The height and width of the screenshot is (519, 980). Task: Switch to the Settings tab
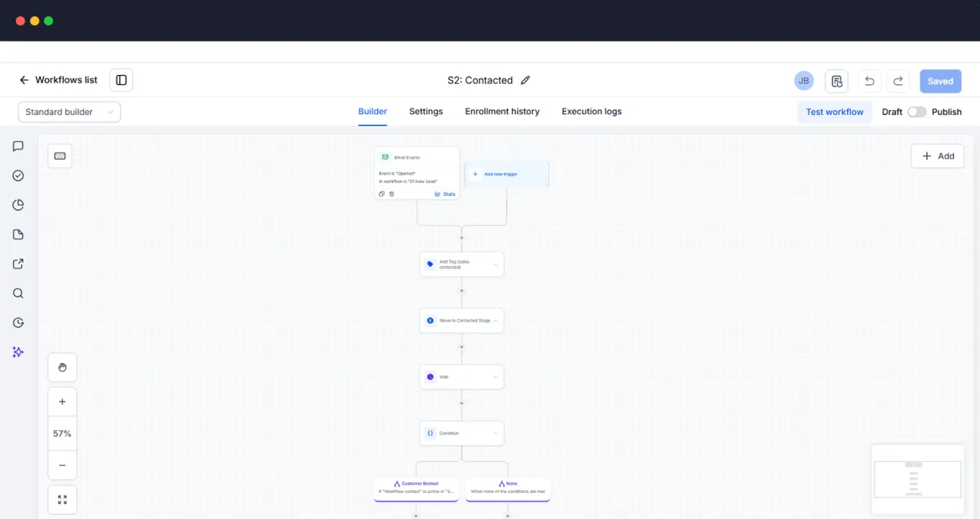[x=425, y=112]
